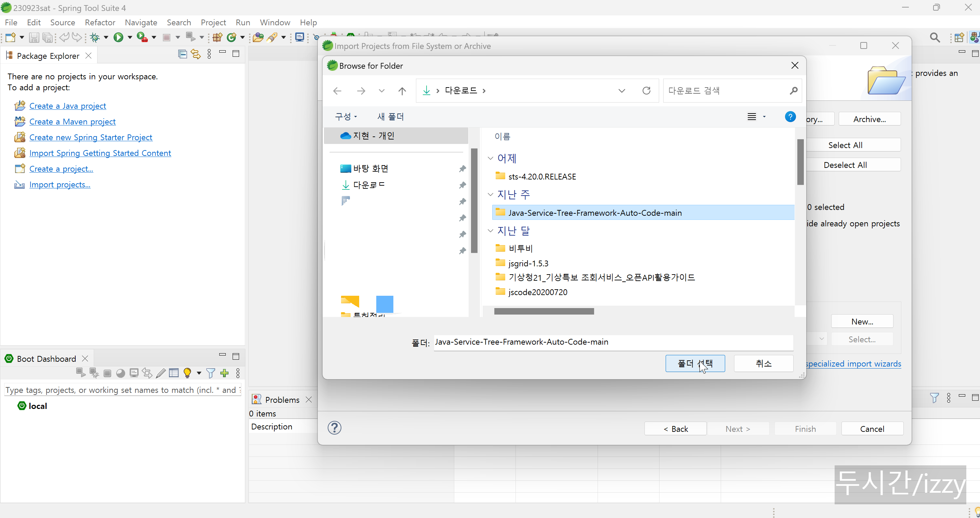The image size is (980, 518).
Task: Select the sts-4.20.0.RELEASE folder
Action: tap(542, 176)
